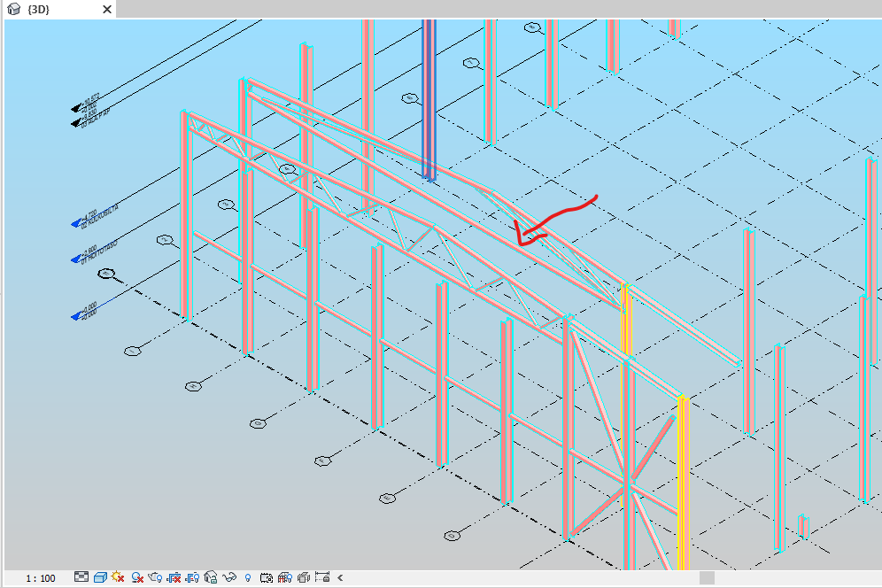Switch to the {3D} view tab
Viewport: 882px width, 588px height.
pos(39,10)
